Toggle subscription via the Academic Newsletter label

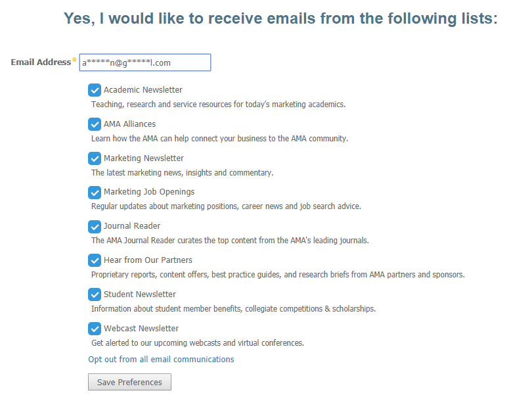[x=143, y=89]
